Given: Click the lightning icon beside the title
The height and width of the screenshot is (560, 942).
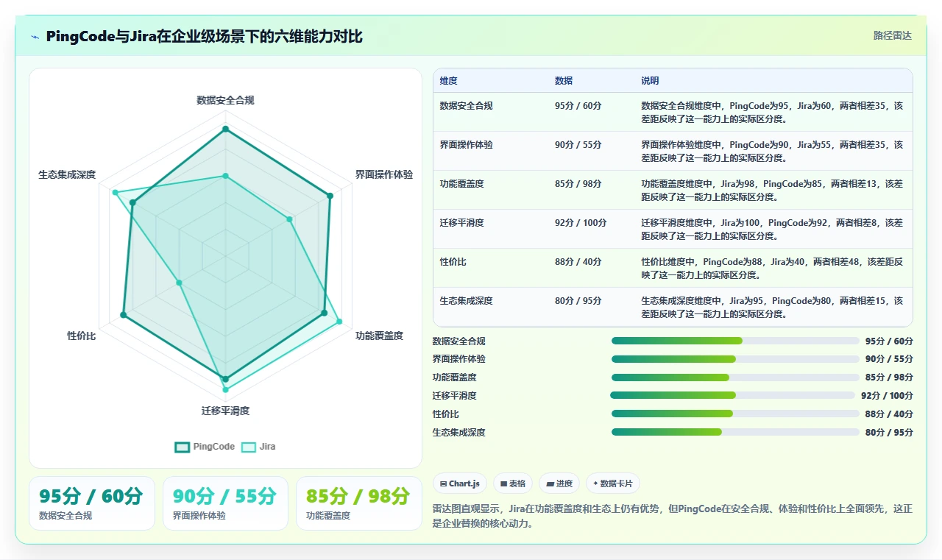Looking at the screenshot, I should (35, 37).
